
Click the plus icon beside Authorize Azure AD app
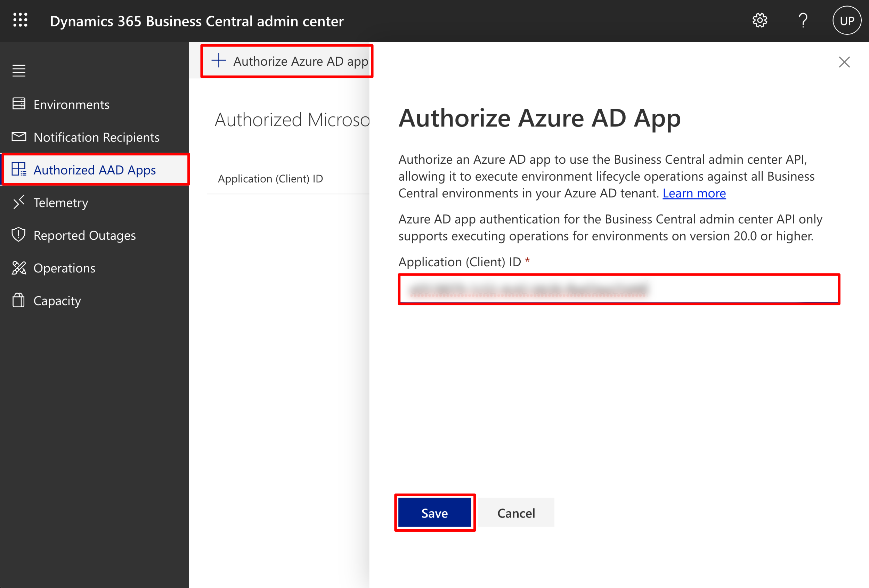219,60
